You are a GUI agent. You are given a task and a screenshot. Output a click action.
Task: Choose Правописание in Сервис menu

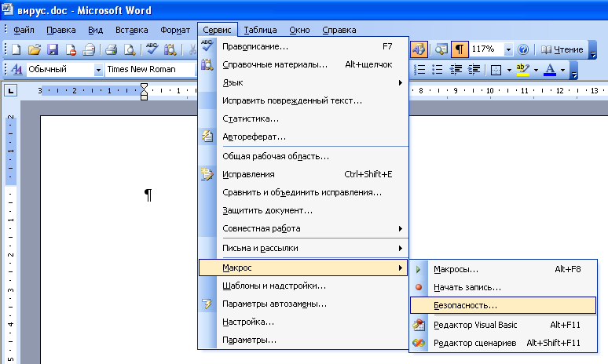tap(303, 46)
